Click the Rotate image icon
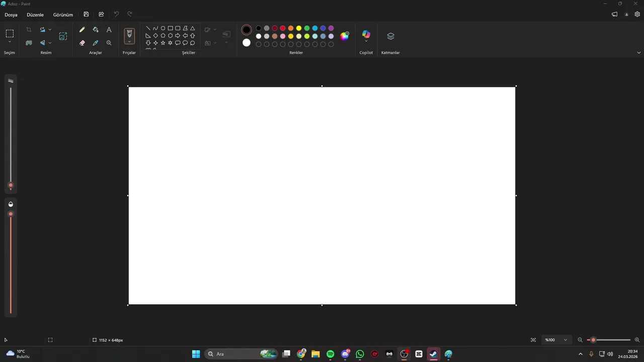This screenshot has width=644, height=362. click(x=43, y=30)
